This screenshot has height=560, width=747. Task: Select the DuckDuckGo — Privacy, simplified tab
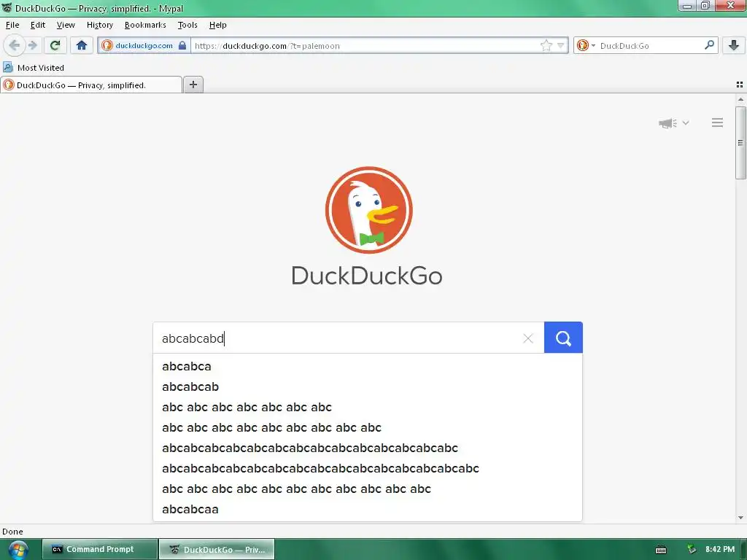pyautogui.click(x=91, y=85)
